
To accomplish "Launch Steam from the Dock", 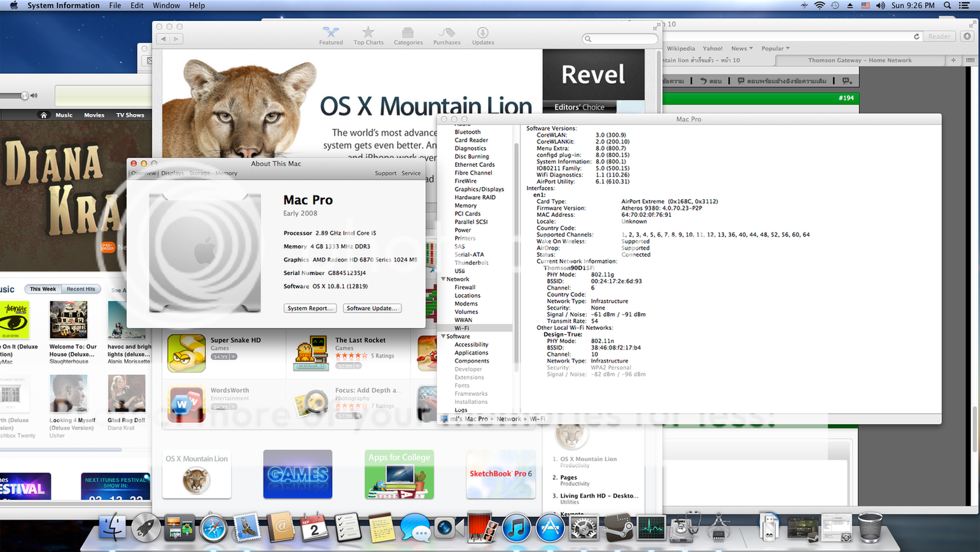I will pyautogui.click(x=617, y=528).
